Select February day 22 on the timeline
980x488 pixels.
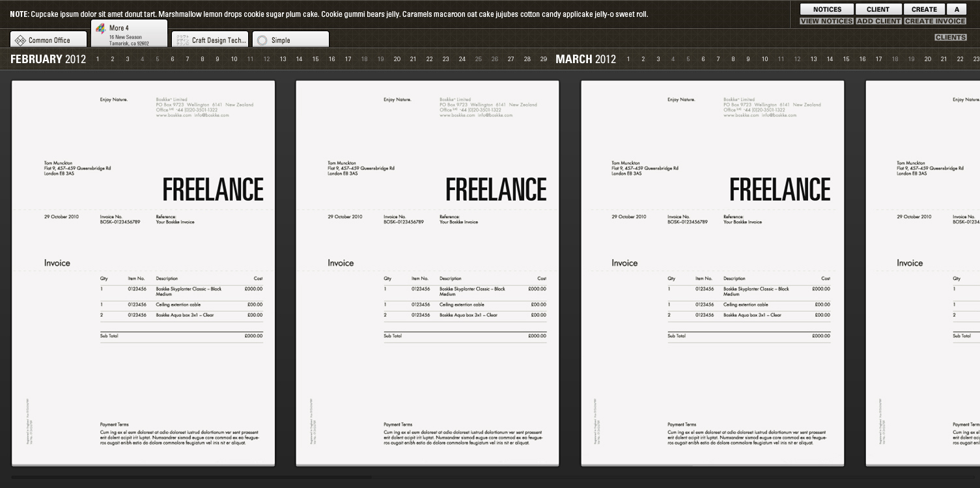pyautogui.click(x=429, y=59)
